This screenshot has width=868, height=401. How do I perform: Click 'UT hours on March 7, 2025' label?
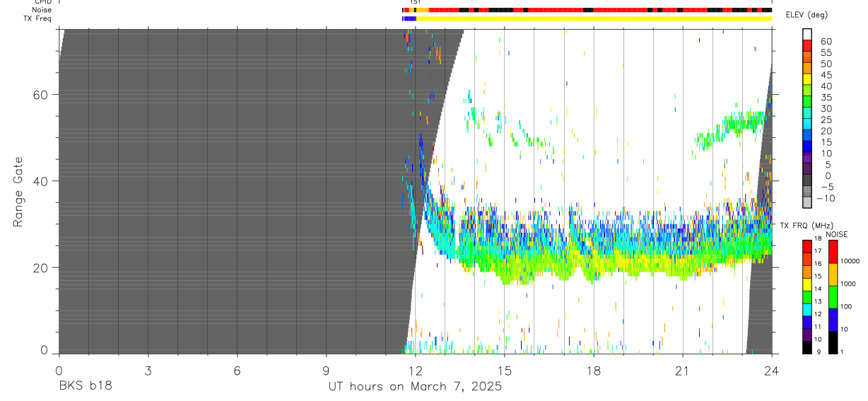[415, 387]
